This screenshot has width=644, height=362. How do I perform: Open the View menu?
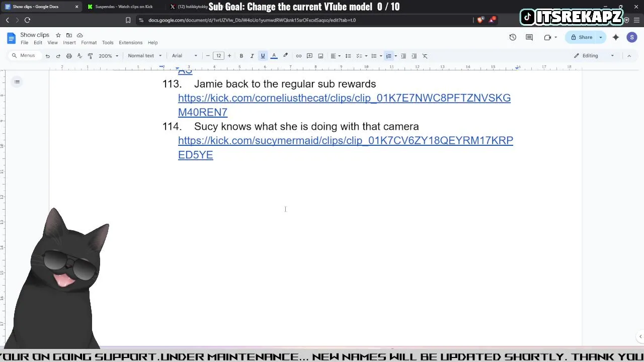[52, 43]
